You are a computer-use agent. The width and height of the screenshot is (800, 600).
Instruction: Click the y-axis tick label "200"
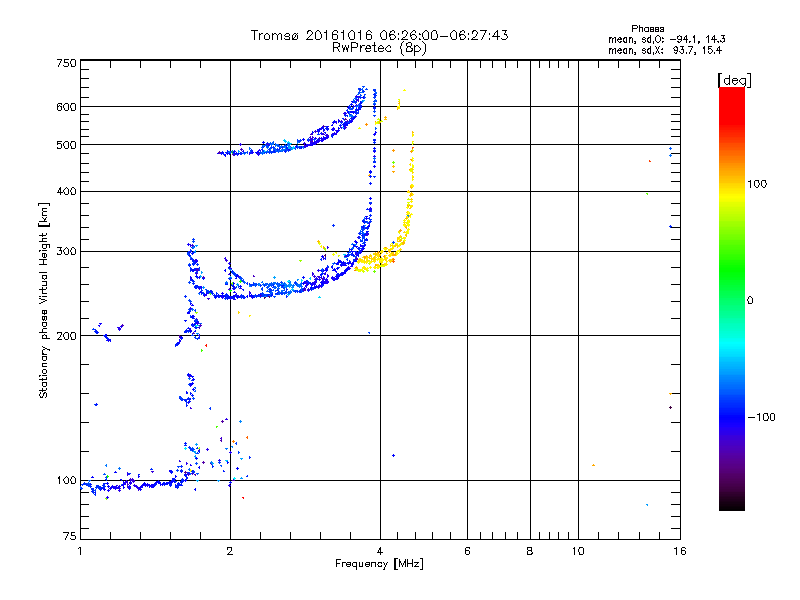point(66,336)
